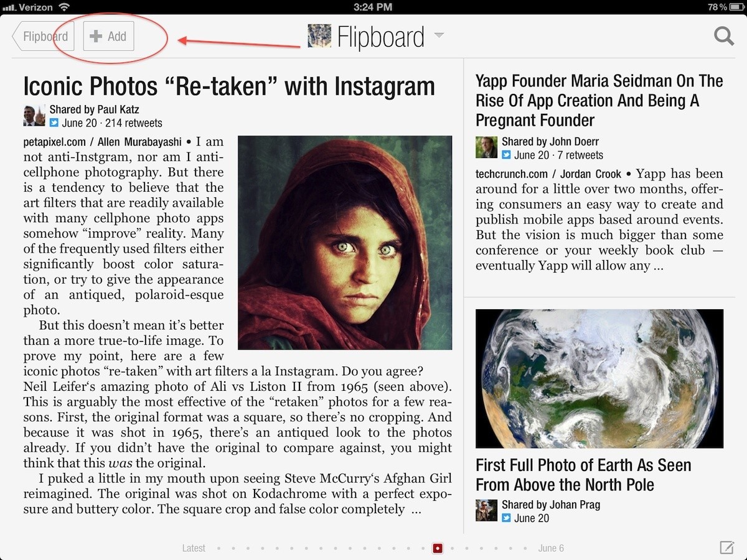The width and height of the screenshot is (747, 560).
Task: Tap the 3:24 PM clock in the status bar
Action: 373,7
